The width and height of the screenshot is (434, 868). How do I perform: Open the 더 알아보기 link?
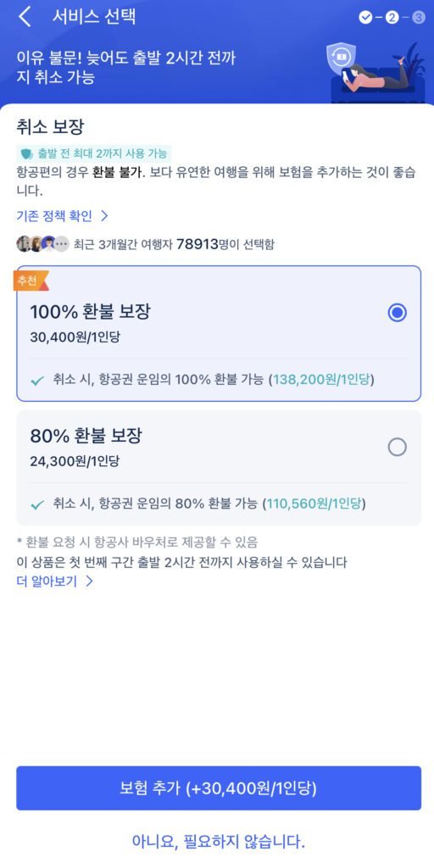(47, 581)
